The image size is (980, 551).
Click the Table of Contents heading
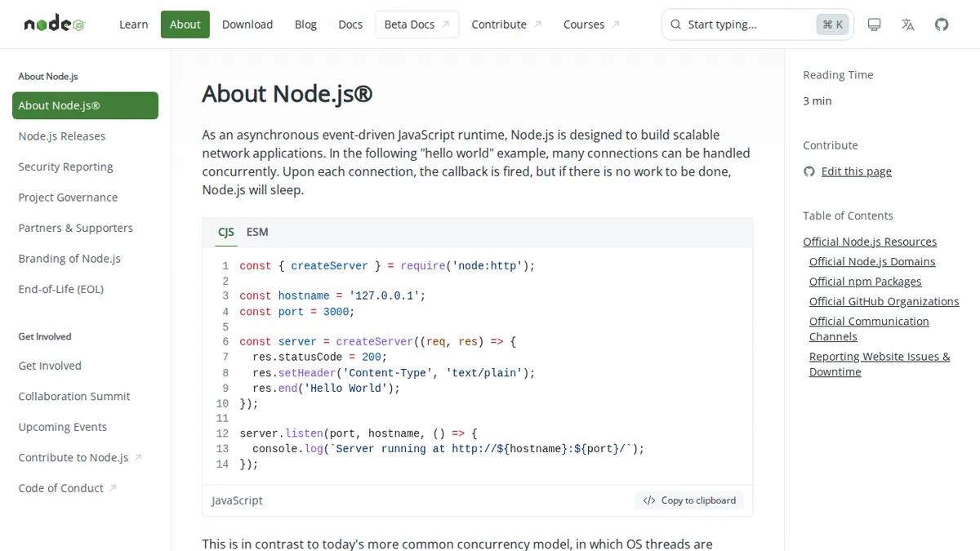pos(848,216)
